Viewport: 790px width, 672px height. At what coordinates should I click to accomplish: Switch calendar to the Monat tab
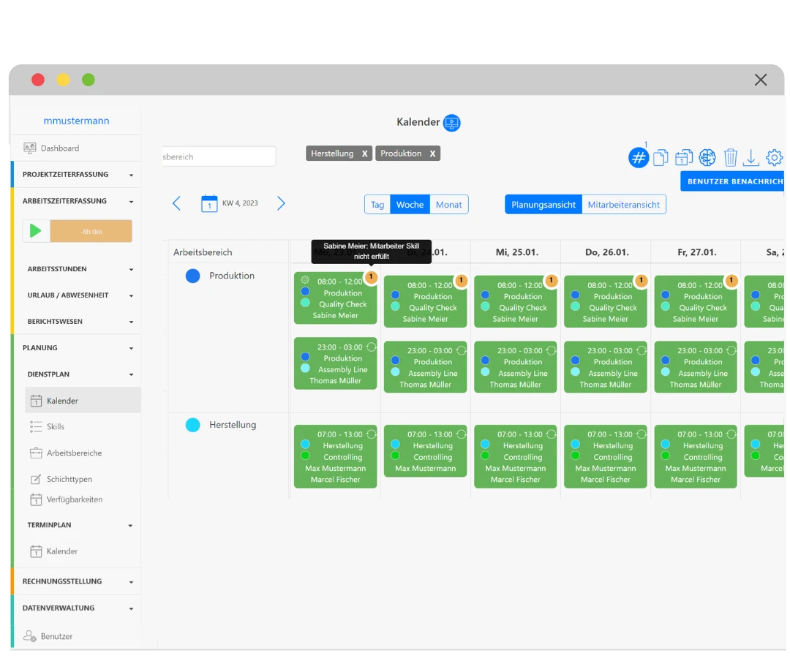(x=448, y=205)
